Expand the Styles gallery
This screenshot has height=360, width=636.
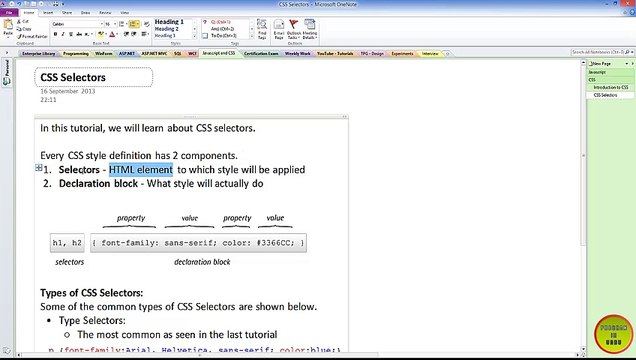tap(195, 36)
